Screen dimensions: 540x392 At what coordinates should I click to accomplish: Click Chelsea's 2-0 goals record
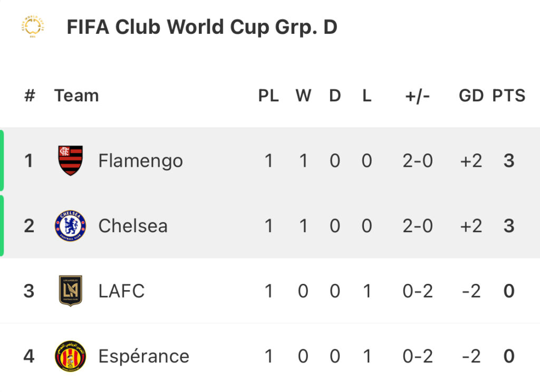point(418,226)
